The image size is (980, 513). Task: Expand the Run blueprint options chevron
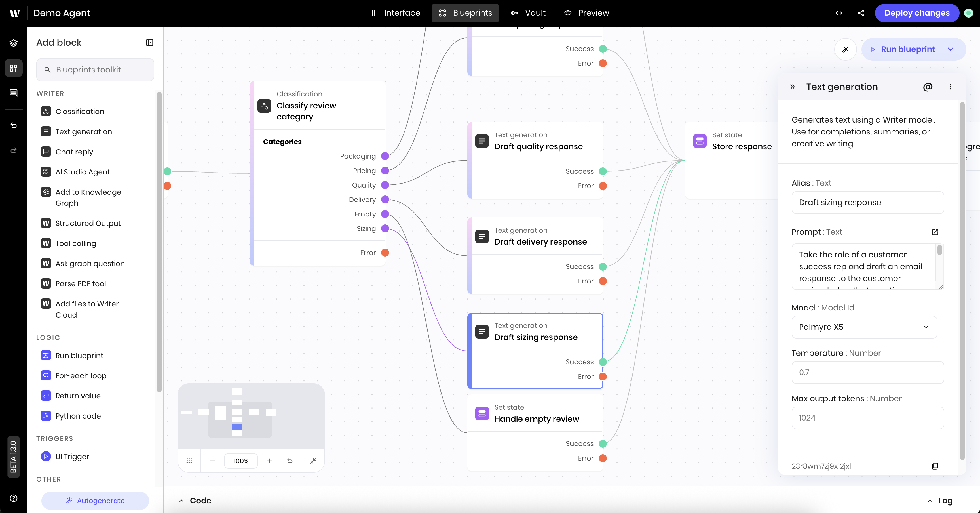[x=951, y=49]
